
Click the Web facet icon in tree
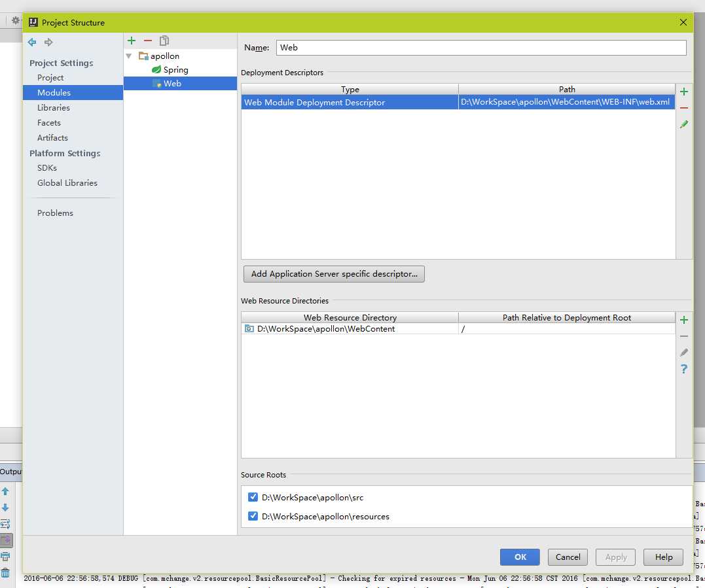156,84
